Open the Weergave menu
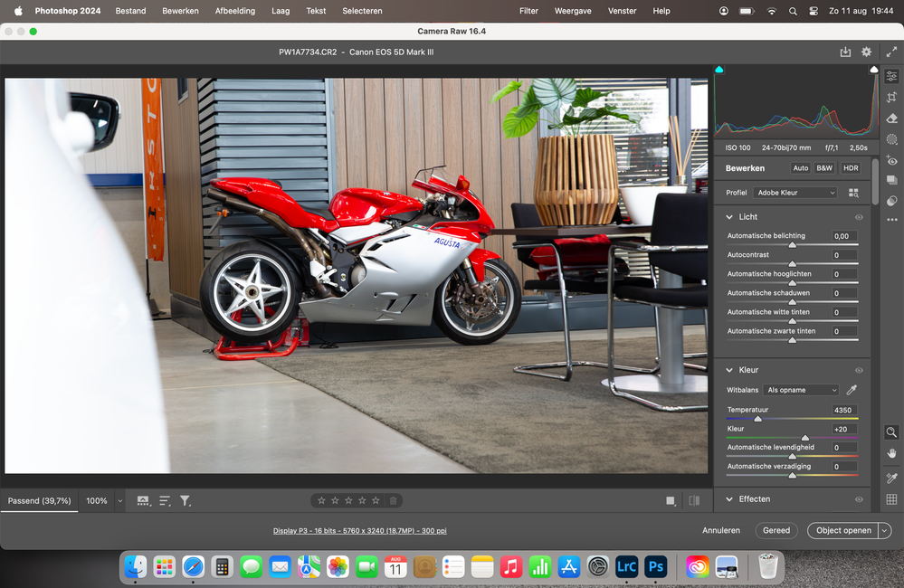 pyautogui.click(x=573, y=10)
